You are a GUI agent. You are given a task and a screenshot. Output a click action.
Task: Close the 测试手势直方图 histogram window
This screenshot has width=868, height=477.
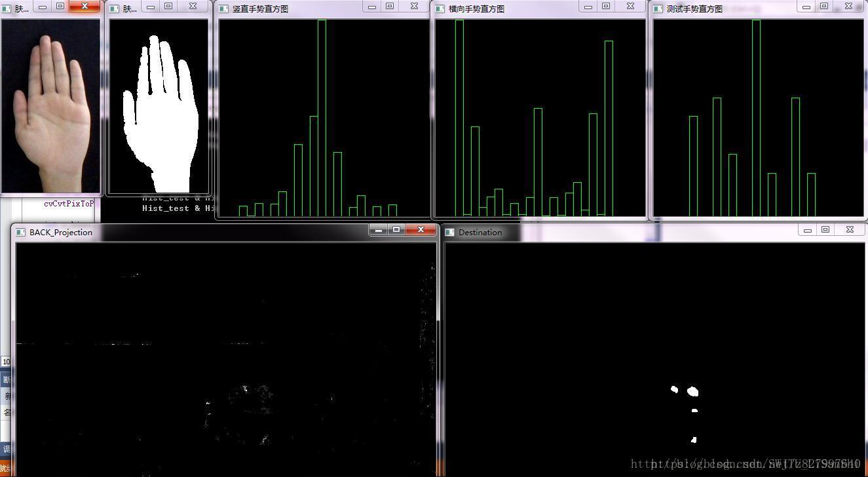click(x=848, y=6)
